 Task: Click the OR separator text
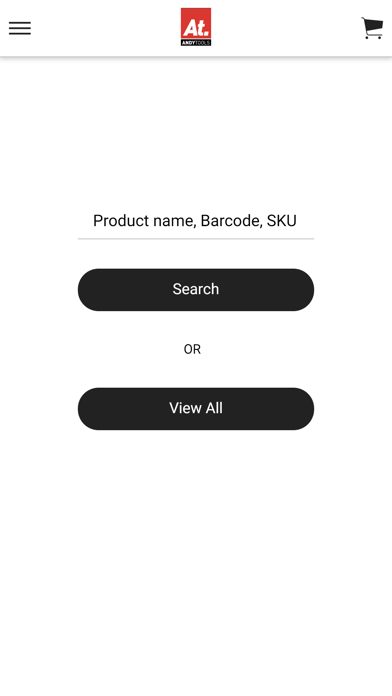coord(192,349)
